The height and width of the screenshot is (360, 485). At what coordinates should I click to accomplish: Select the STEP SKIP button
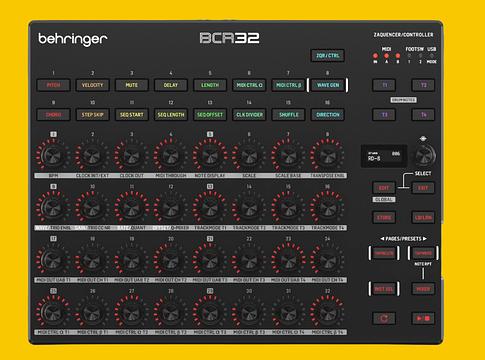click(x=92, y=115)
